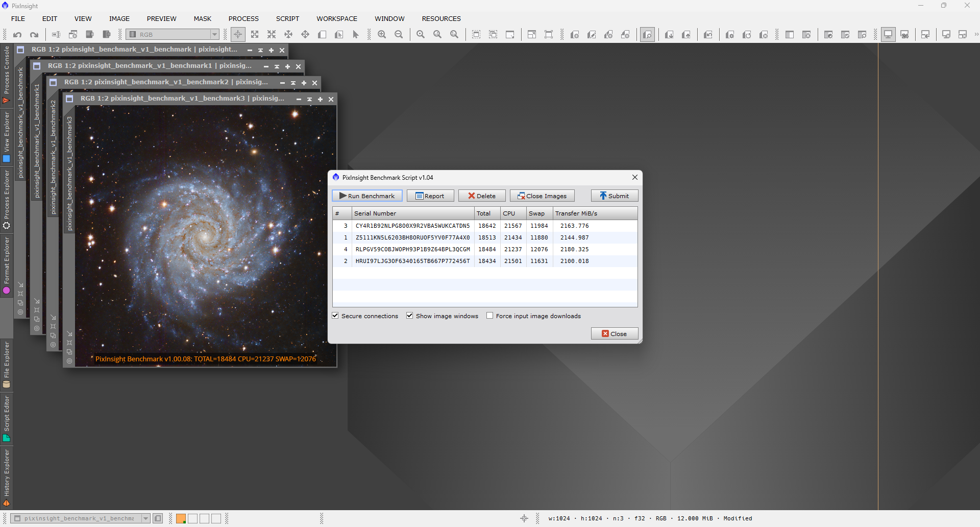Open the File Explorer side tab
The width and height of the screenshot is (980, 527).
click(x=7, y=365)
